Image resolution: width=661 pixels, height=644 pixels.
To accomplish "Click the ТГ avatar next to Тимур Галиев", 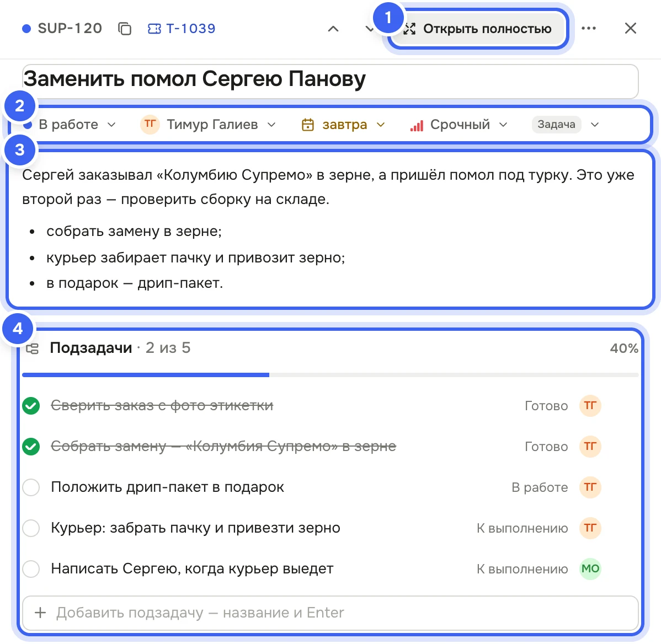I will click(150, 125).
